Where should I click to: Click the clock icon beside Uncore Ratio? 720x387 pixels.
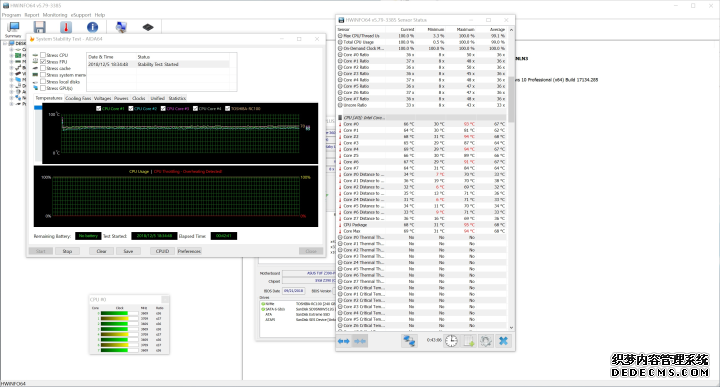(340, 105)
